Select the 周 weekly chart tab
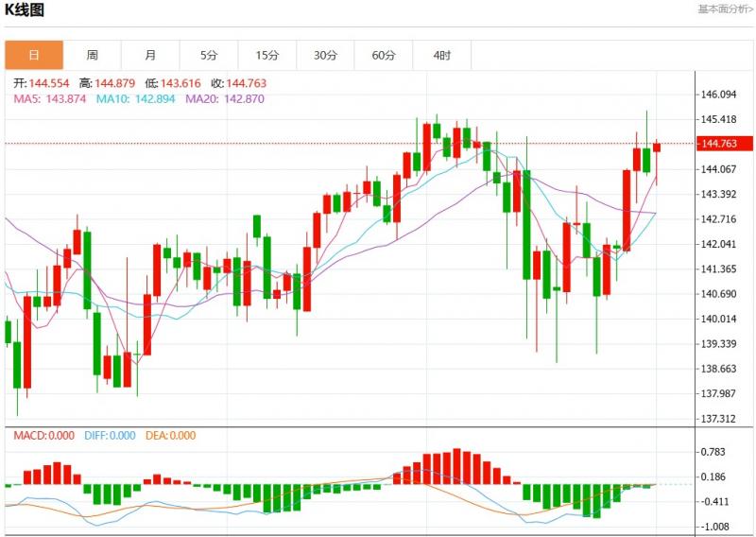 (x=93, y=56)
